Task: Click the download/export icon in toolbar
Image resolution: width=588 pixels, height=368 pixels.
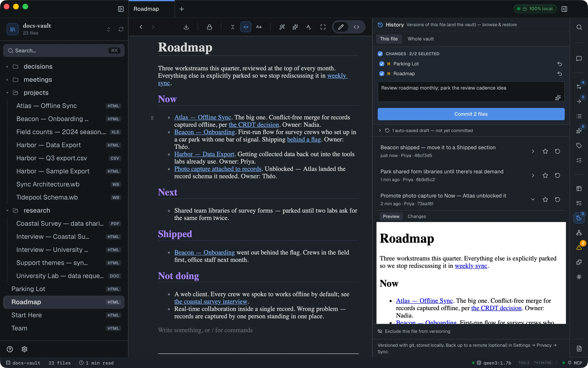Action: (x=186, y=27)
